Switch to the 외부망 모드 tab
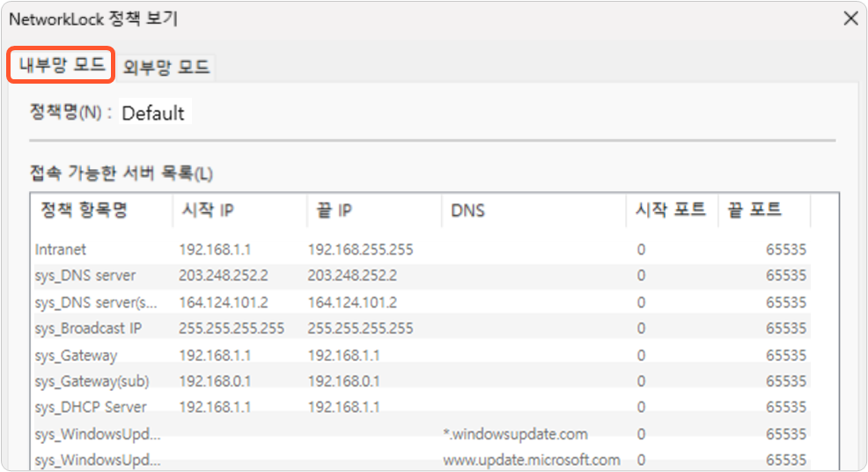This screenshot has width=868, height=472. click(166, 67)
